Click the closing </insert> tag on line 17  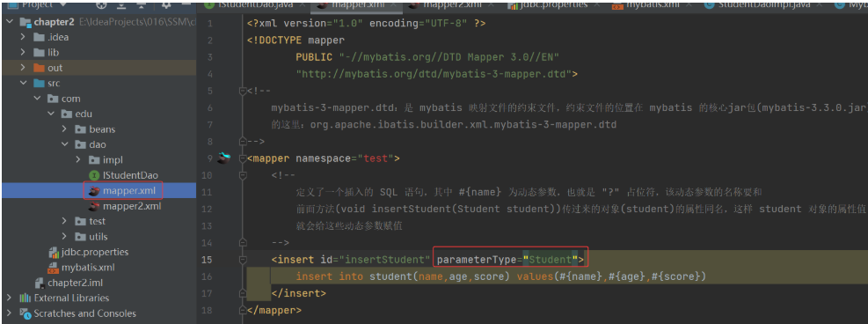299,293
